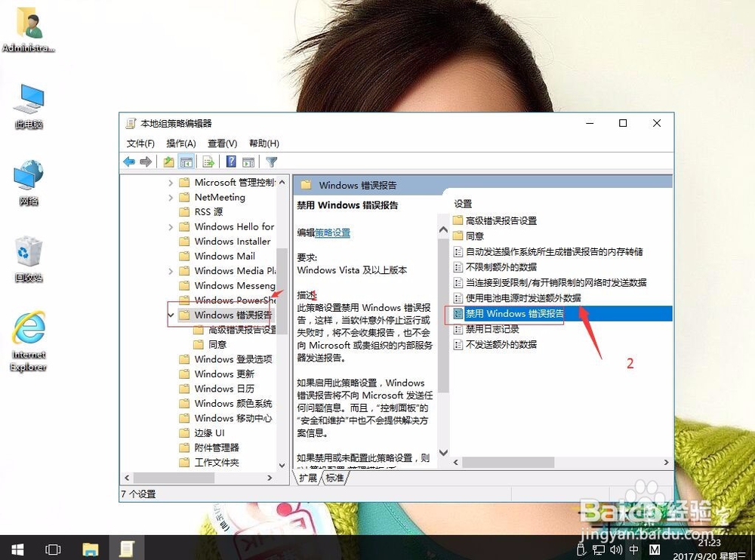Open the 网络 desktop icon
Viewport: 755px width, 560px height.
tap(29, 183)
